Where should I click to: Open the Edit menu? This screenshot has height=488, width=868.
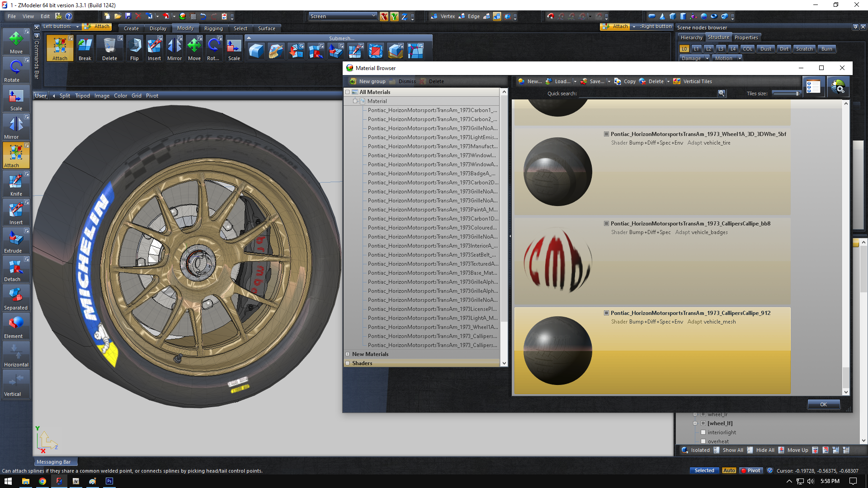click(45, 16)
